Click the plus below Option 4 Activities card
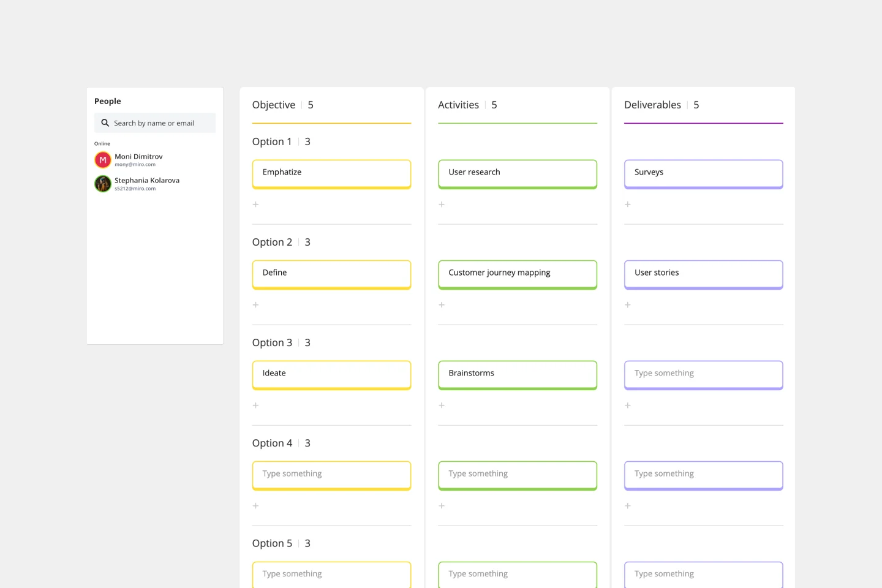 (442, 506)
